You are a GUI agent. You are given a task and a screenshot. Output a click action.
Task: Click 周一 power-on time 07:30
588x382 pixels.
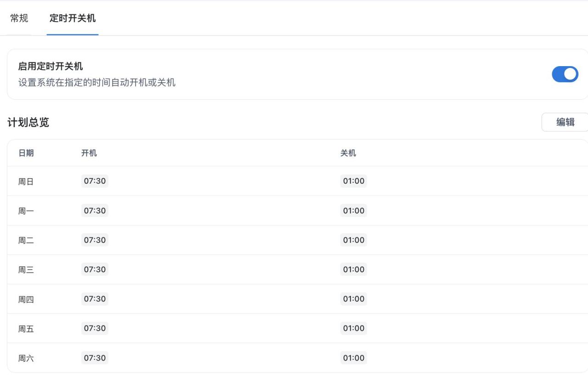coord(95,211)
